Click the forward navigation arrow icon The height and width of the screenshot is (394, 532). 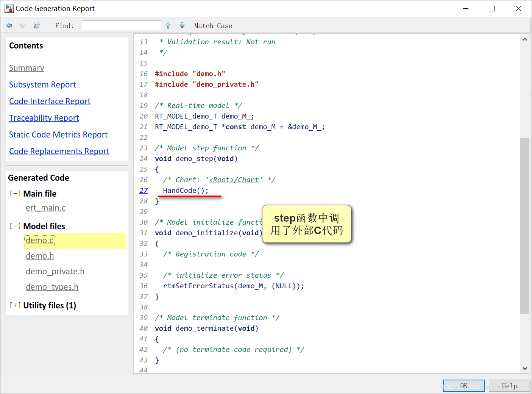click(23, 25)
